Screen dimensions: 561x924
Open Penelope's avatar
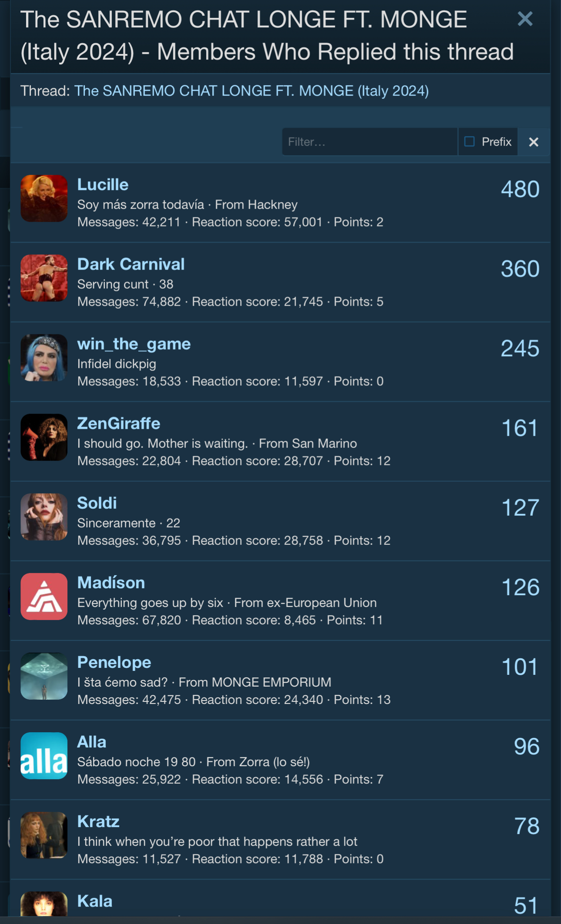pos(44,676)
